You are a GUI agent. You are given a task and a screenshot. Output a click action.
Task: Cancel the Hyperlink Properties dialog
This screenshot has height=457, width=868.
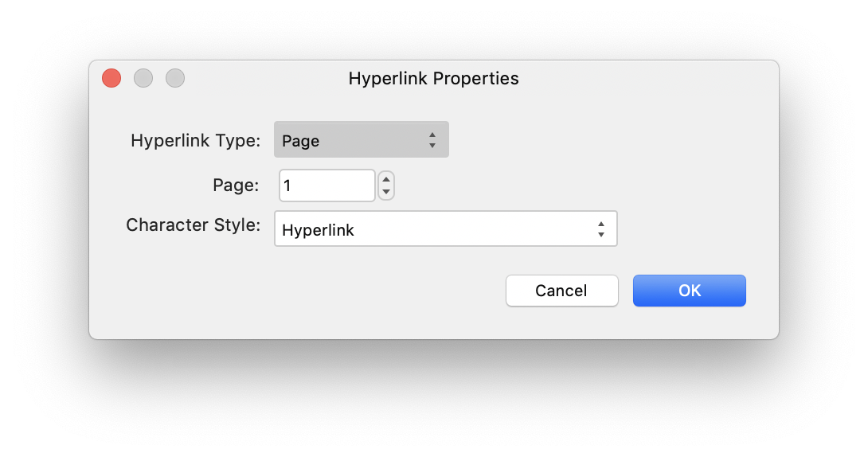[561, 291]
